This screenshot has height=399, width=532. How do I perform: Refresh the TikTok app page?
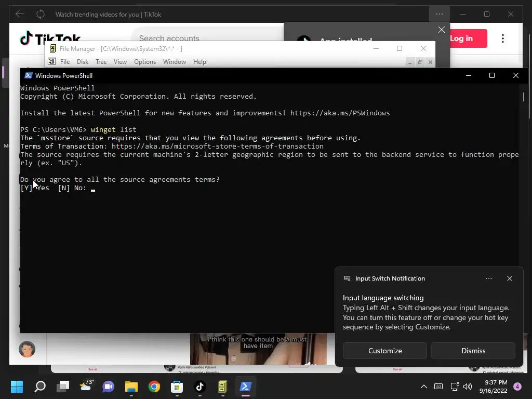41,14
